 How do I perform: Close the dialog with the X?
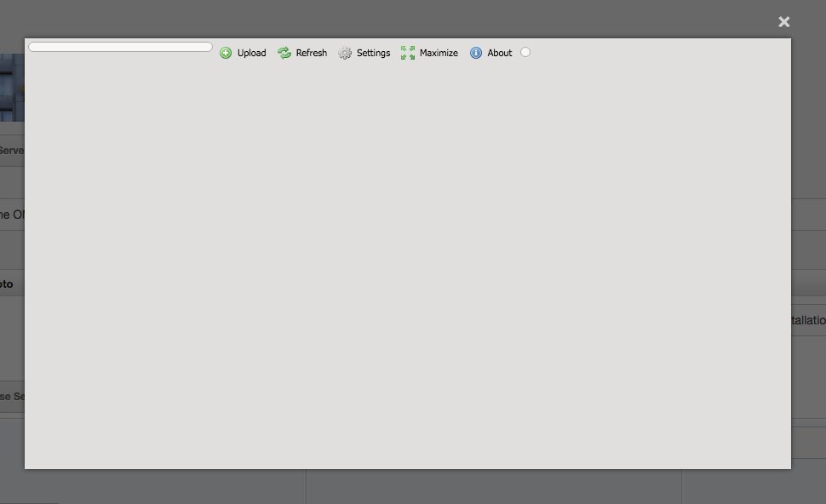point(784,21)
